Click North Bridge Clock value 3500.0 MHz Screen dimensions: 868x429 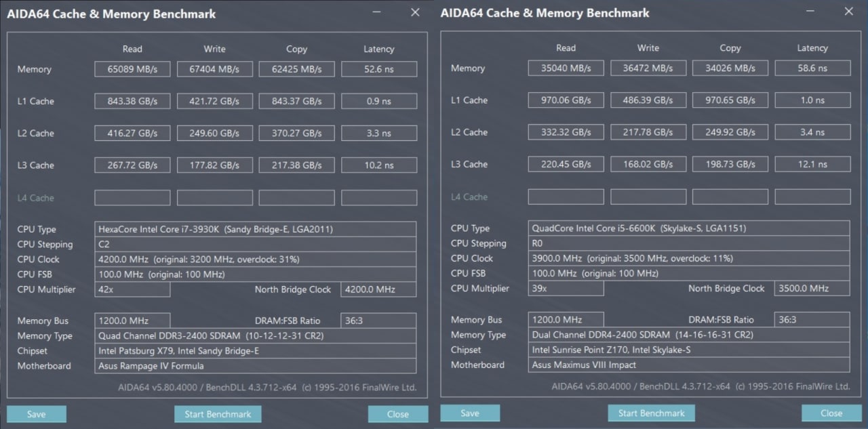tap(812, 288)
